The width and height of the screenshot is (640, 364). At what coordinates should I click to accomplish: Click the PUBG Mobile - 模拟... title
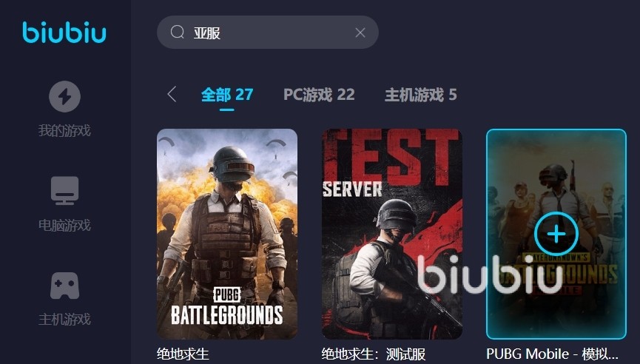tap(552, 354)
